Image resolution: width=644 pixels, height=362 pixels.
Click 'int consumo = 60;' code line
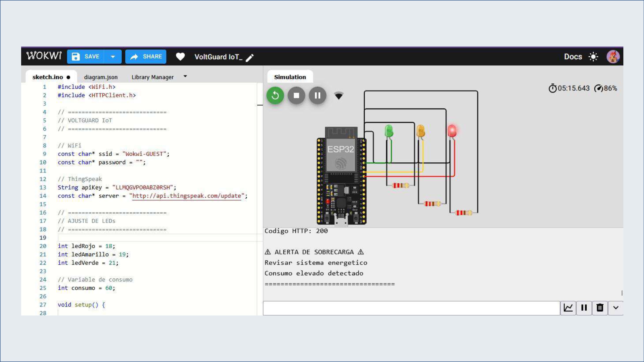[86, 288]
